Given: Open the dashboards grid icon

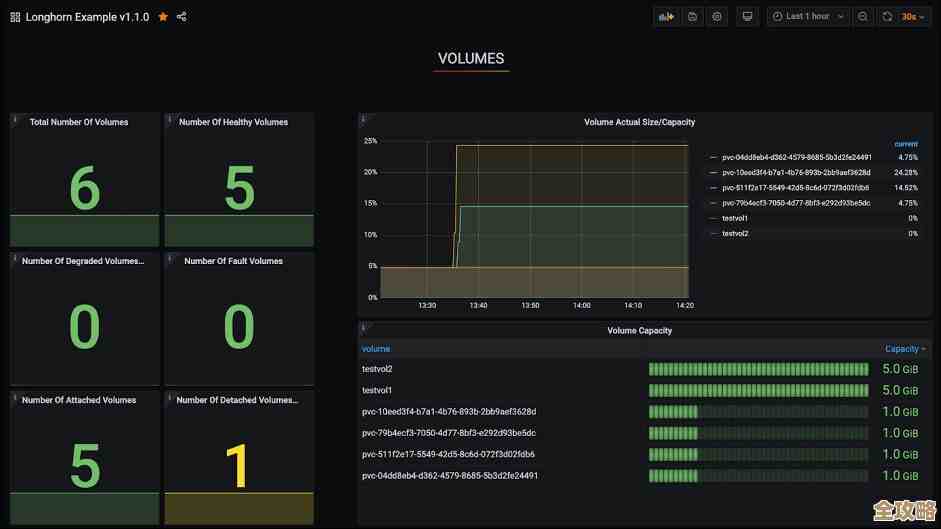Looking at the screenshot, I should click(15, 17).
